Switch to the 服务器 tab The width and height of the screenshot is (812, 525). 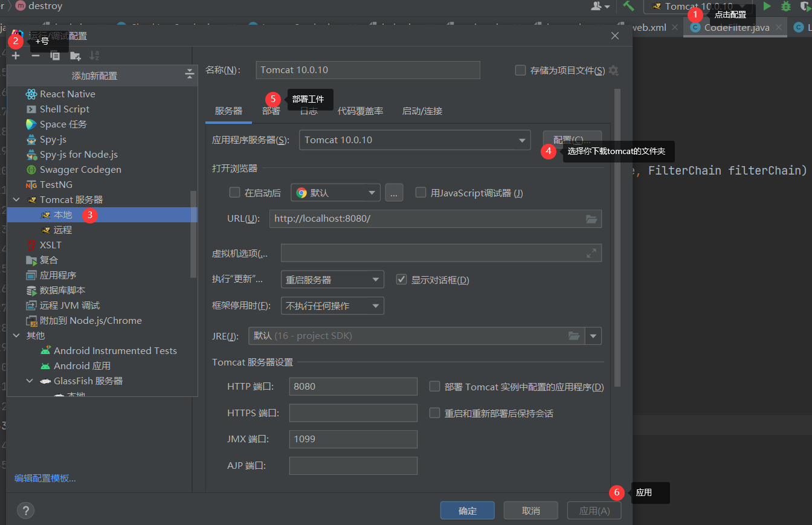228,111
